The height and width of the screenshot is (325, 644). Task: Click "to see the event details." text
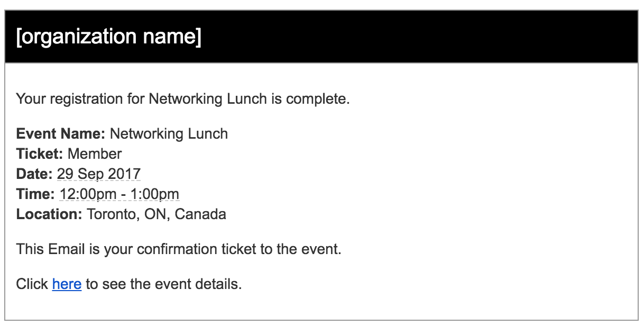163,284
